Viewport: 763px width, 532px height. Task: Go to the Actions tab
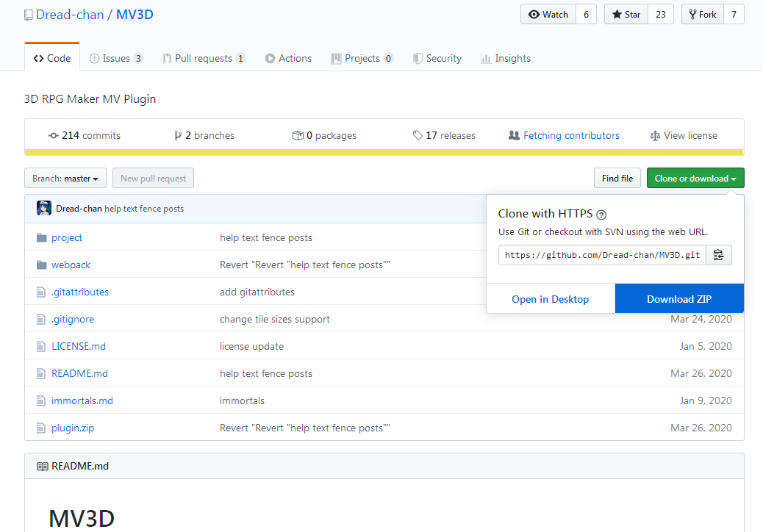[x=289, y=58]
